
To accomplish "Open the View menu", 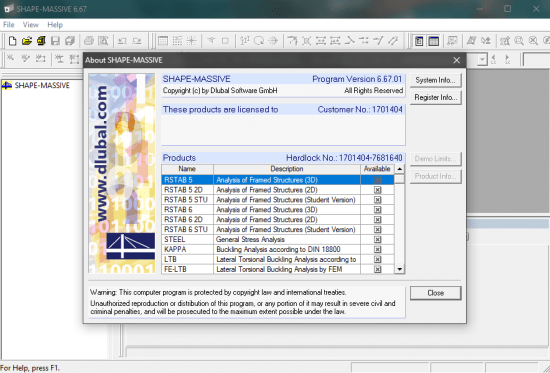I will [31, 25].
